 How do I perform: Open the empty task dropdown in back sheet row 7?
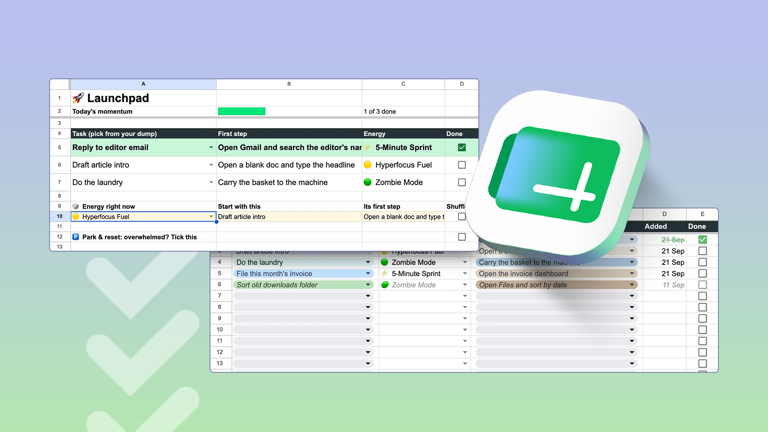[x=368, y=296]
